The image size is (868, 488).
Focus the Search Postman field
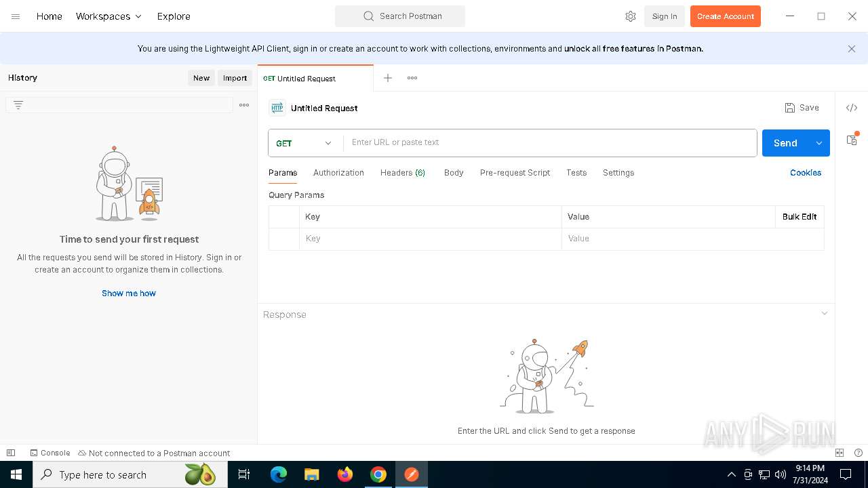coord(400,16)
